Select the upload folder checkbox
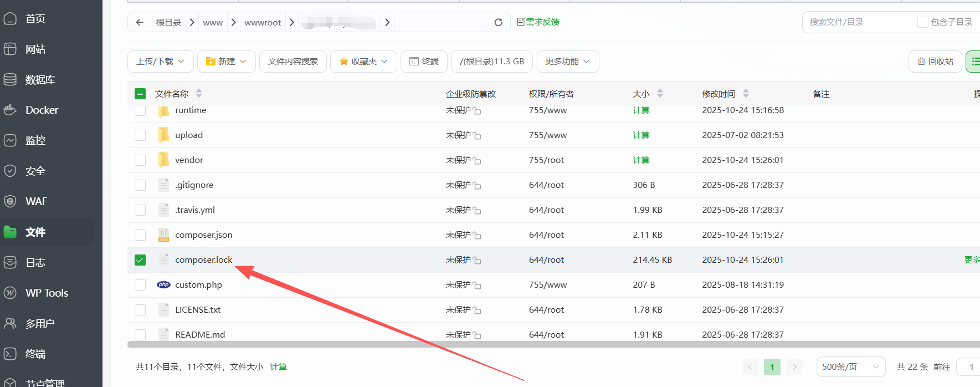 tap(140, 135)
